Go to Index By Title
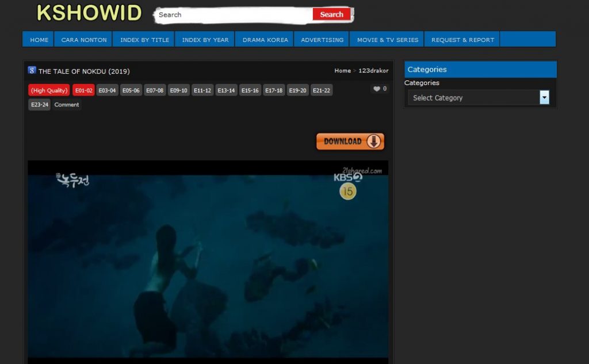 pos(144,40)
